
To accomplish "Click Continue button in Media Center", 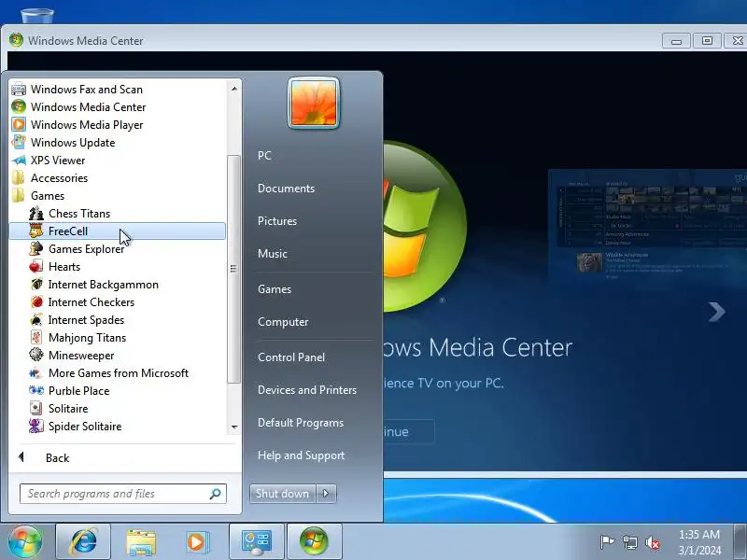I will point(409,432).
